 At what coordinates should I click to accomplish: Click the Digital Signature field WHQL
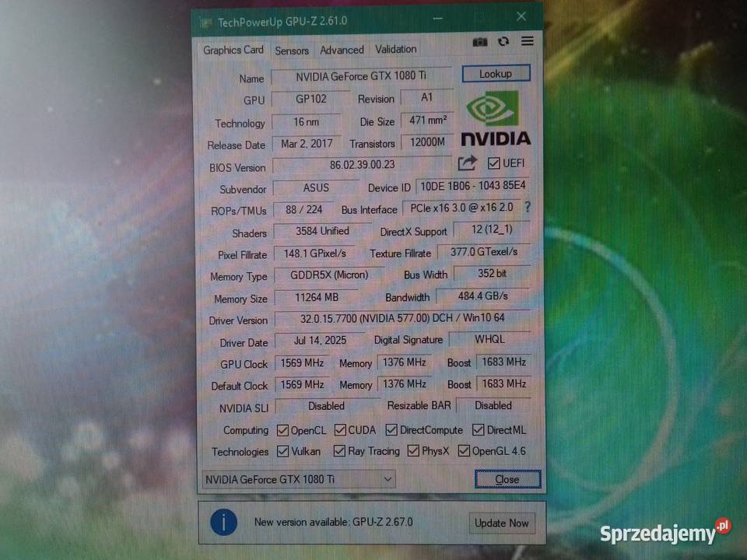click(489, 340)
